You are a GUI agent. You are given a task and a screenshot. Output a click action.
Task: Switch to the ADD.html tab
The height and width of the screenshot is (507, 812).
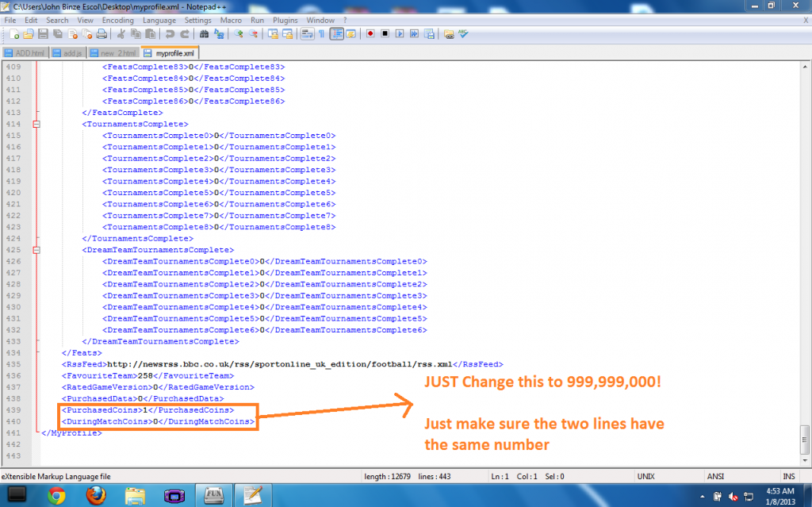coord(25,53)
